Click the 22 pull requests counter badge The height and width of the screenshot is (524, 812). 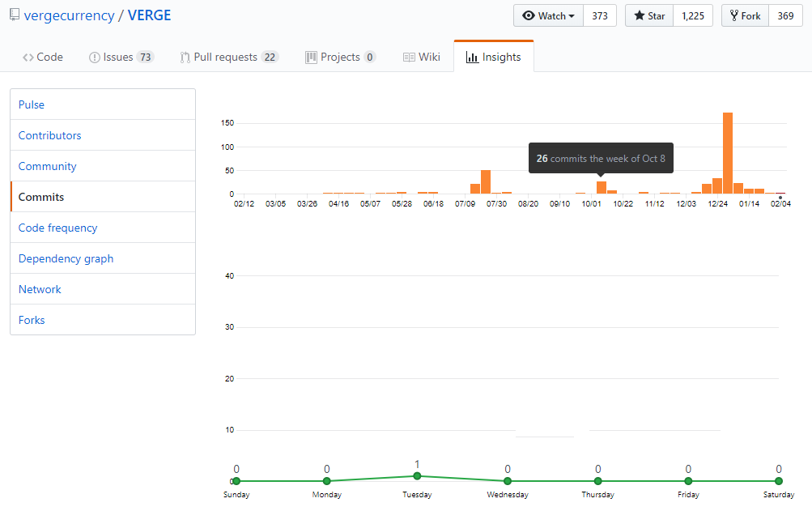pyautogui.click(x=270, y=57)
